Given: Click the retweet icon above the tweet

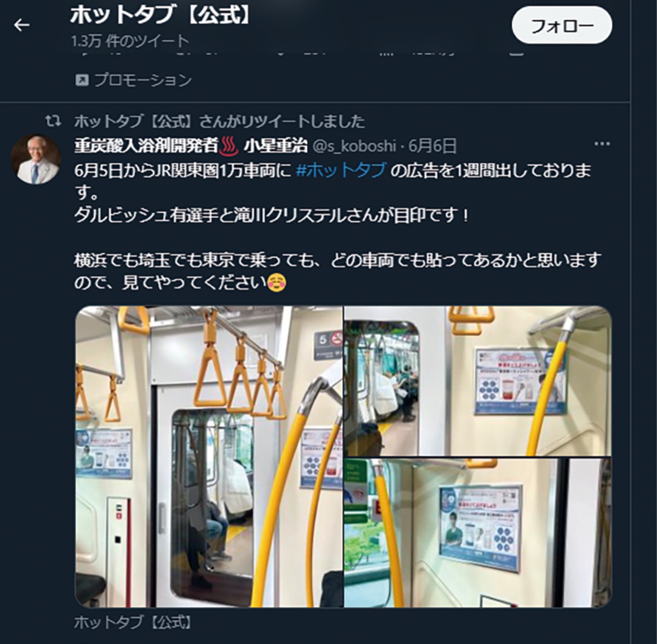Looking at the screenshot, I should click(53, 121).
